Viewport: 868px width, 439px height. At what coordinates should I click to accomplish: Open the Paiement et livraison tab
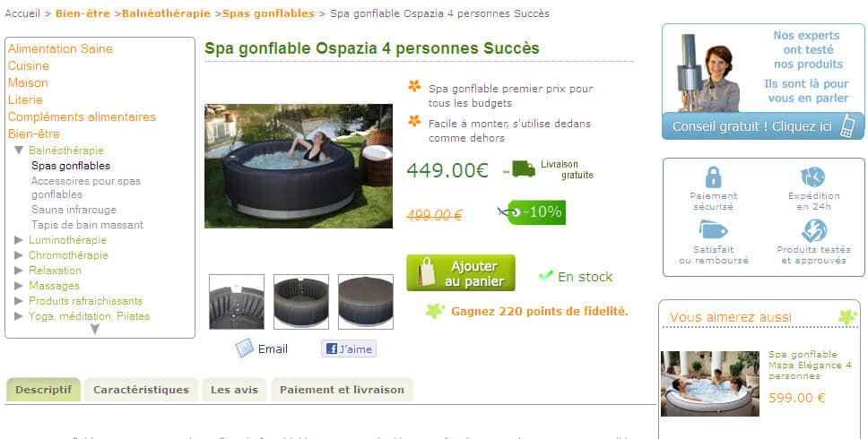(x=342, y=390)
